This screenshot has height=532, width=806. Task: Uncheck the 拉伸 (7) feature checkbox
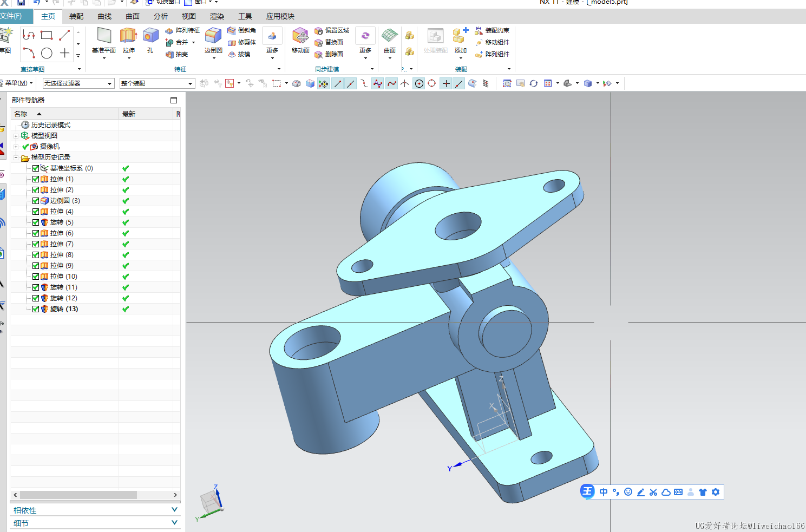pos(36,244)
